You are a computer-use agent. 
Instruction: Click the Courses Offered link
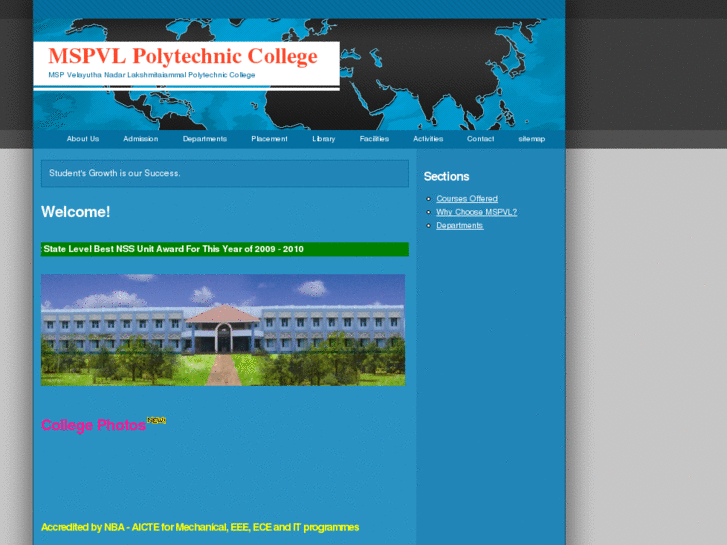click(x=467, y=199)
